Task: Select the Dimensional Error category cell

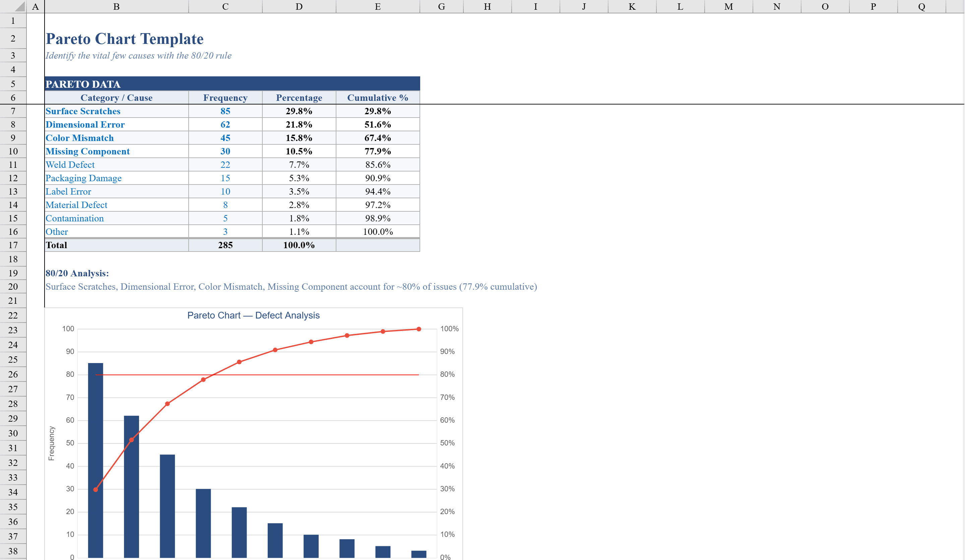Action: [x=85, y=124]
